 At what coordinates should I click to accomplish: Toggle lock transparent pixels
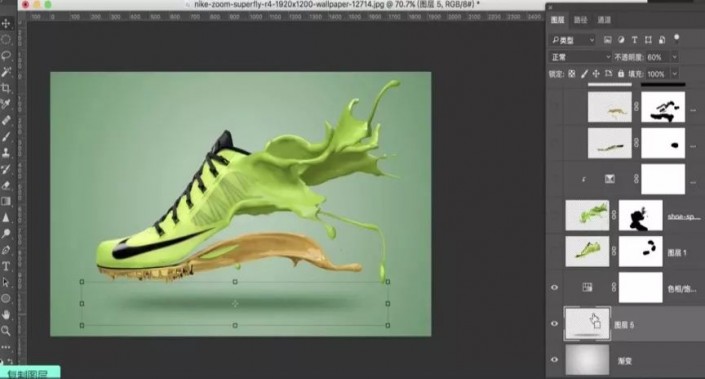point(571,74)
